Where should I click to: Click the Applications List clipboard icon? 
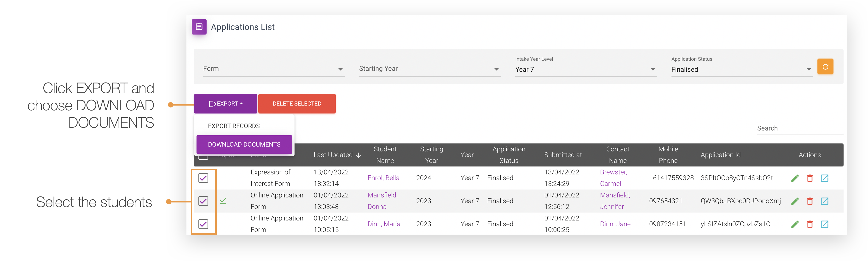(x=199, y=27)
